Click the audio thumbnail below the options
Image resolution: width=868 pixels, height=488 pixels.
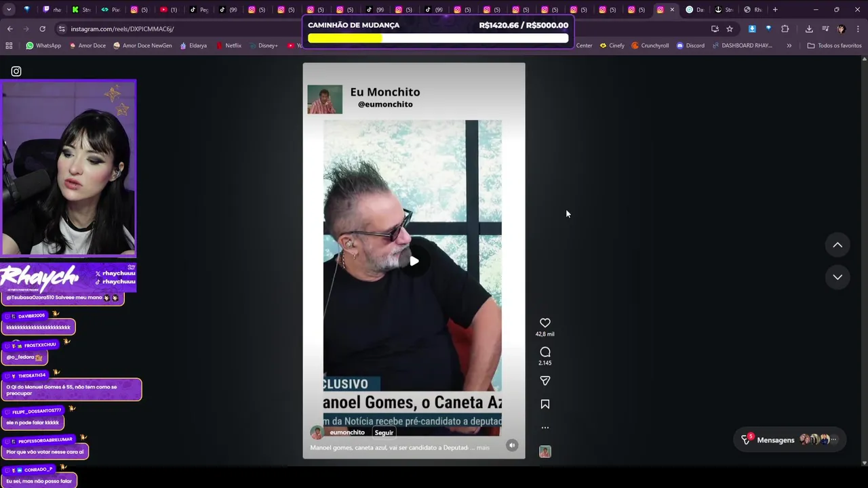(x=545, y=452)
